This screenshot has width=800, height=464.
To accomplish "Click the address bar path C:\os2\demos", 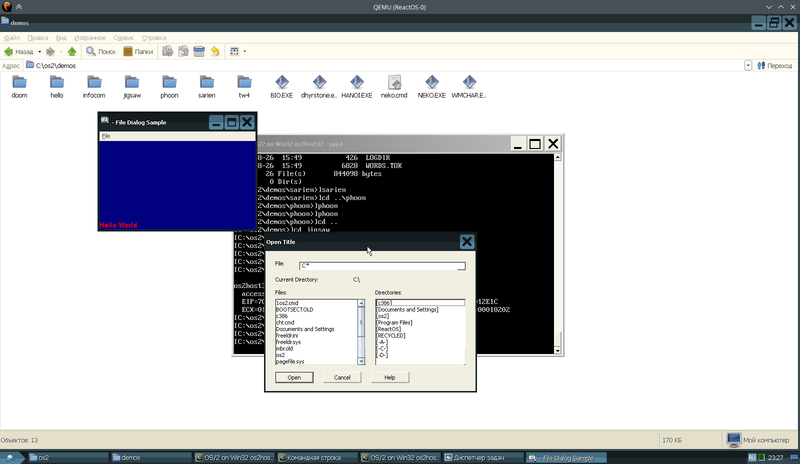I will coord(56,65).
